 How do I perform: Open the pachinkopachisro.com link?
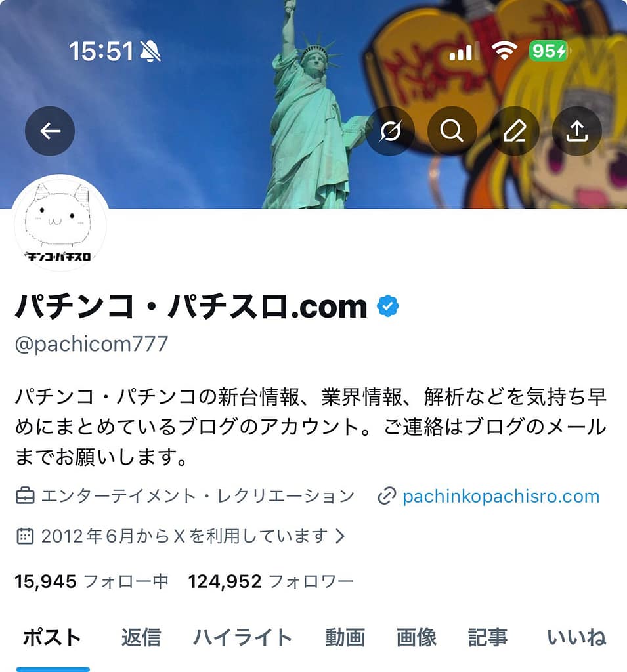pos(501,496)
